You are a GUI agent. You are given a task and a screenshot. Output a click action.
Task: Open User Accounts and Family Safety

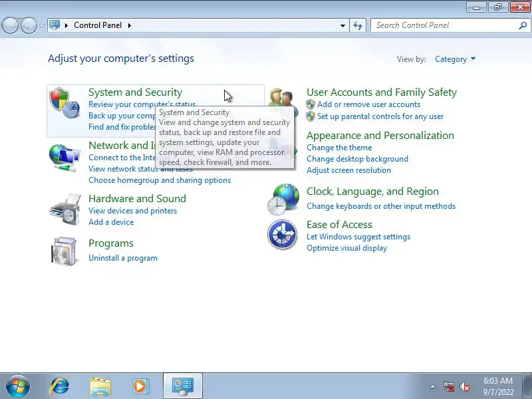pos(382,92)
